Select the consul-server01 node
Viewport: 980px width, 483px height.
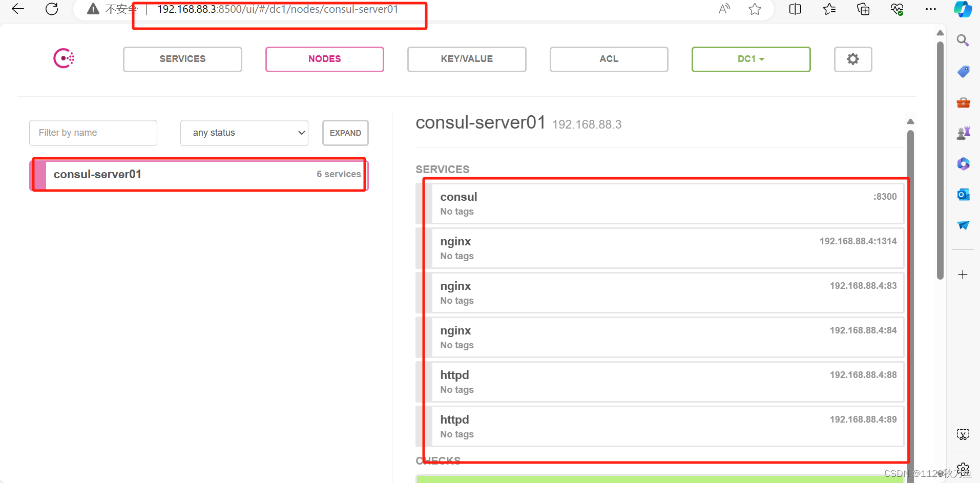coord(199,175)
